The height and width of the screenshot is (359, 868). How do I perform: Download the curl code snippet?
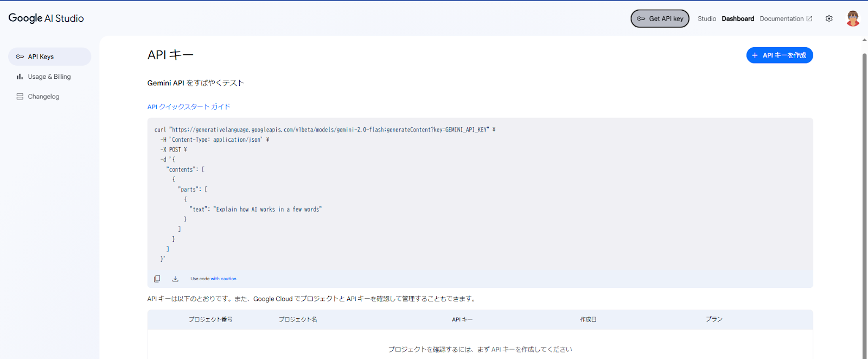(x=175, y=279)
